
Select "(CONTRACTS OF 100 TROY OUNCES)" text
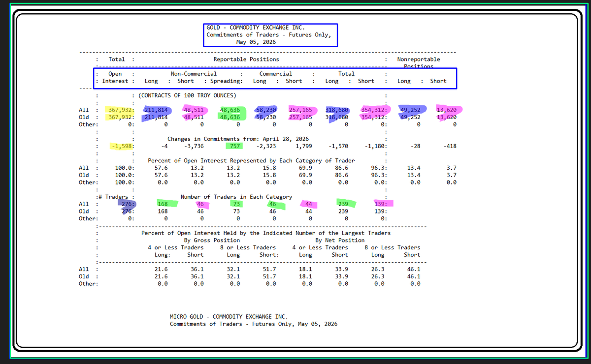coord(187,95)
